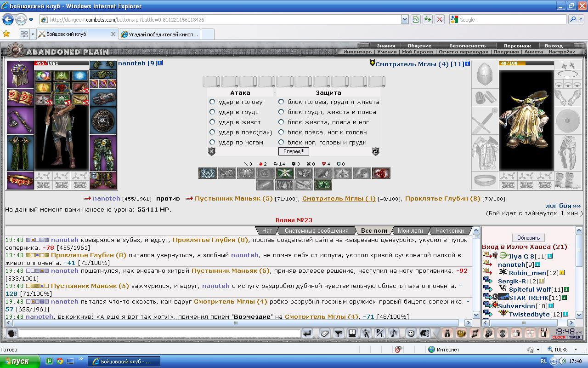The width and height of the screenshot is (588, 368).
Task: Use the blue lightning combat skill icon
Action: (208, 173)
